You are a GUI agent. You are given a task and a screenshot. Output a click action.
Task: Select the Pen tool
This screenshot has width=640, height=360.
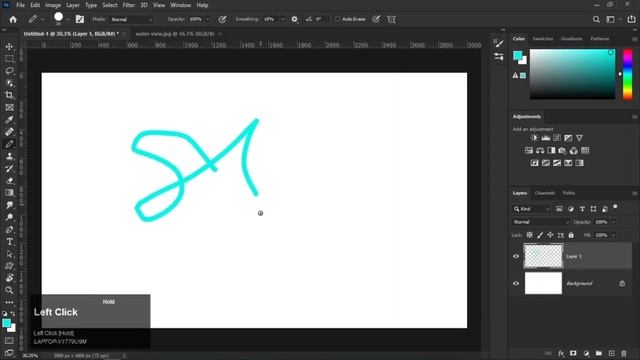[9, 229]
